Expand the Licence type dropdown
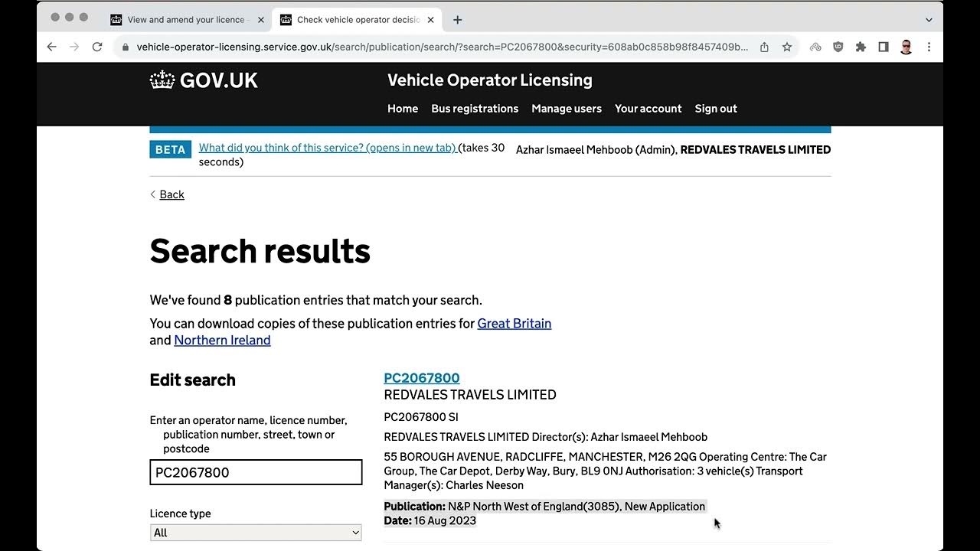 coord(256,533)
